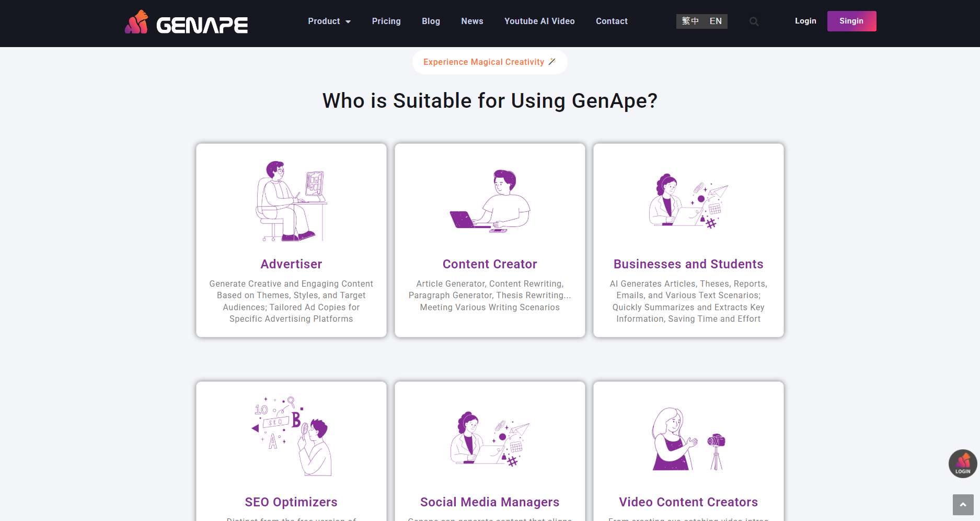Expand the Product dropdown menu
Screen dimensions: 980x521
click(x=329, y=21)
